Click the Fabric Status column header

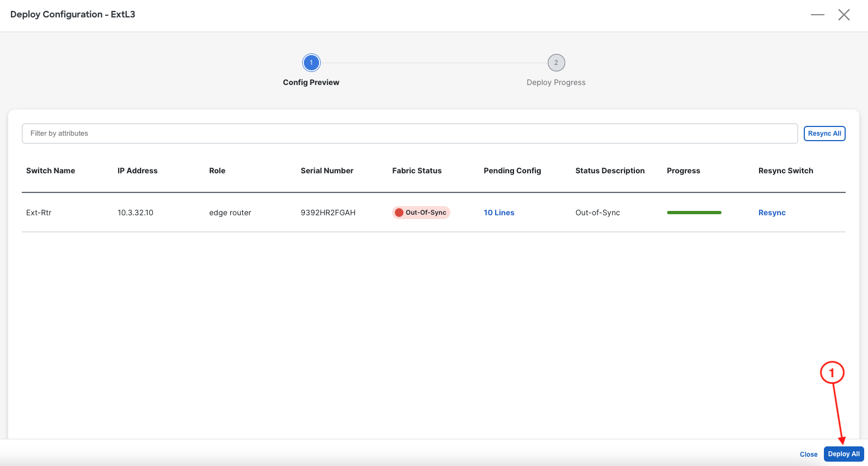417,171
